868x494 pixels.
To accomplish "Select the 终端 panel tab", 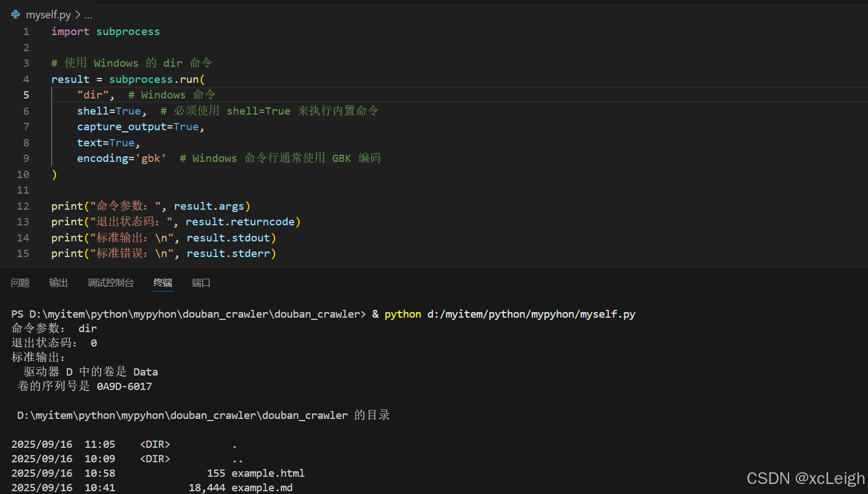I will click(163, 283).
